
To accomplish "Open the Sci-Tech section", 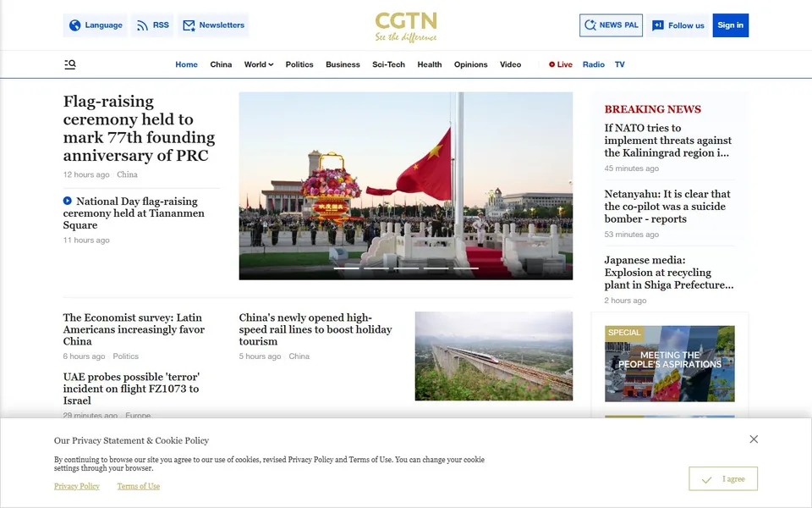I will [x=388, y=64].
